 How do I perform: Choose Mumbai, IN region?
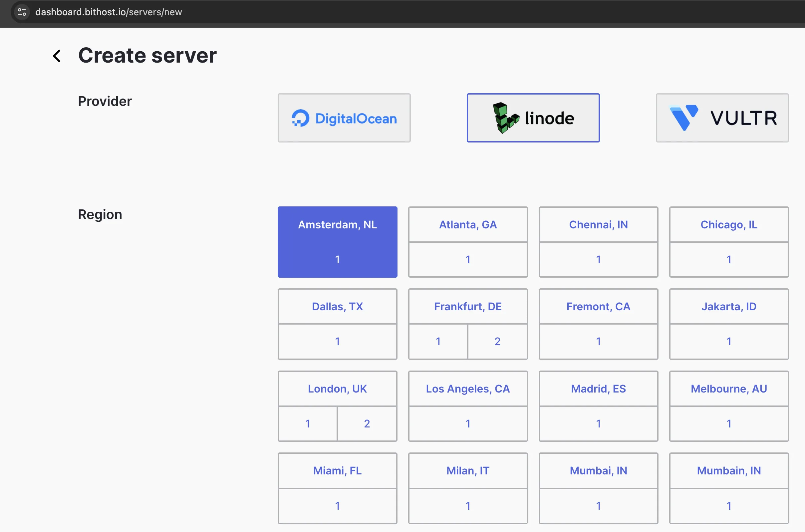(598, 471)
